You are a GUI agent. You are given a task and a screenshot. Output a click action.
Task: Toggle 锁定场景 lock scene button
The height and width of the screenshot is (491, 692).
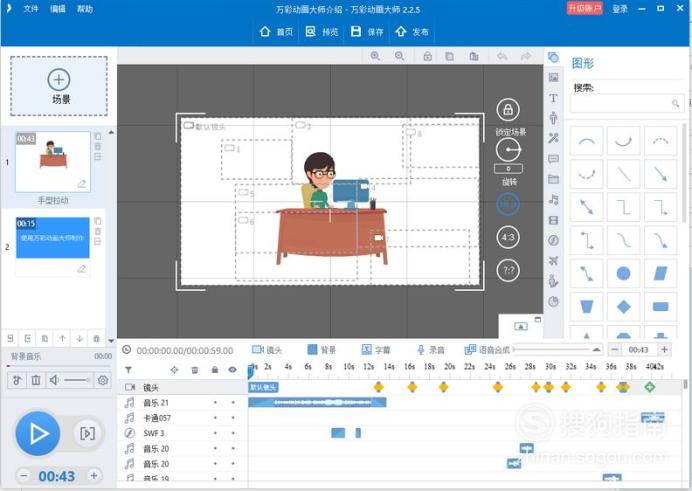coord(508,110)
